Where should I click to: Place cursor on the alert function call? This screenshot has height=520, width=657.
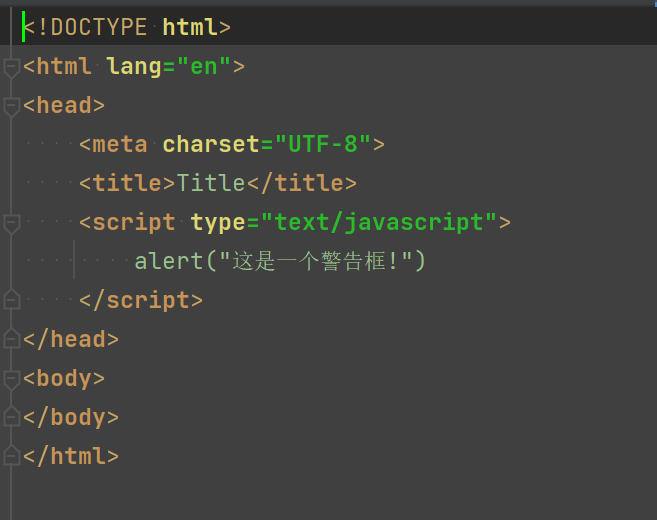pyautogui.click(x=169, y=261)
